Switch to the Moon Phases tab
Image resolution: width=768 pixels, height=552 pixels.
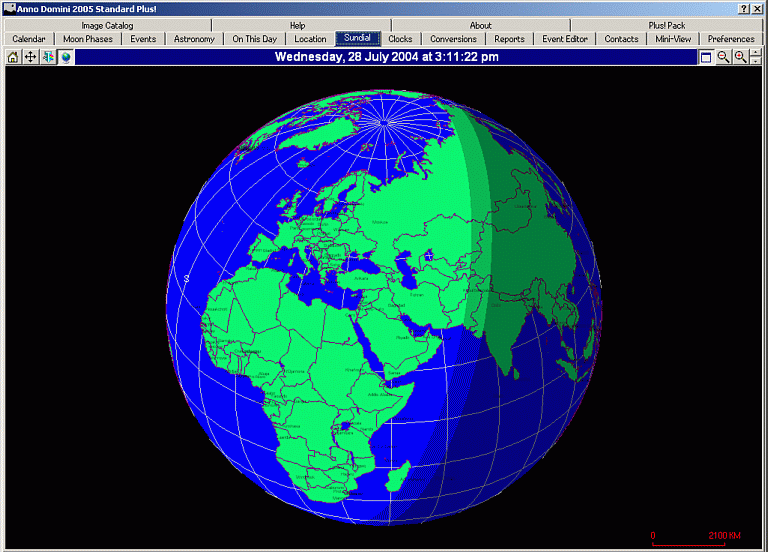(88, 39)
